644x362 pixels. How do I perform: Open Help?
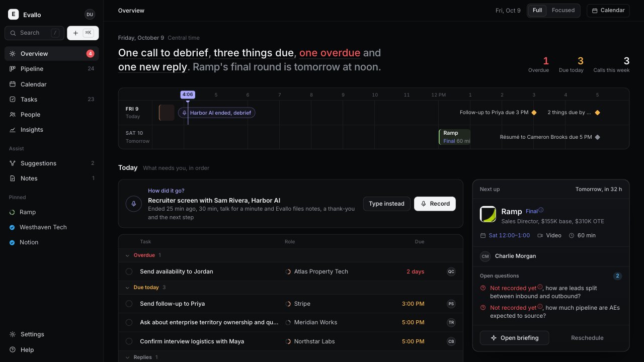click(52, 350)
